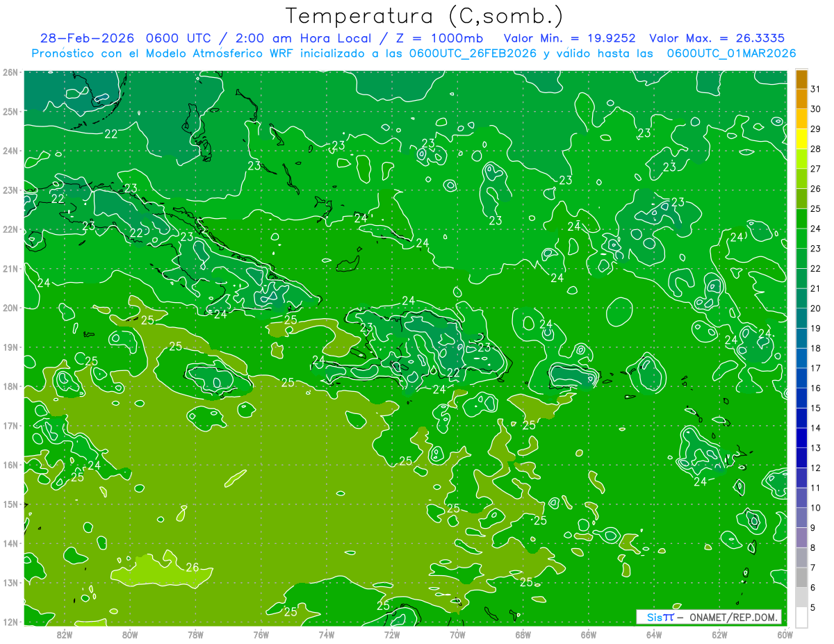Click the "72W" longitude label
The image size is (834, 644).
point(392,634)
